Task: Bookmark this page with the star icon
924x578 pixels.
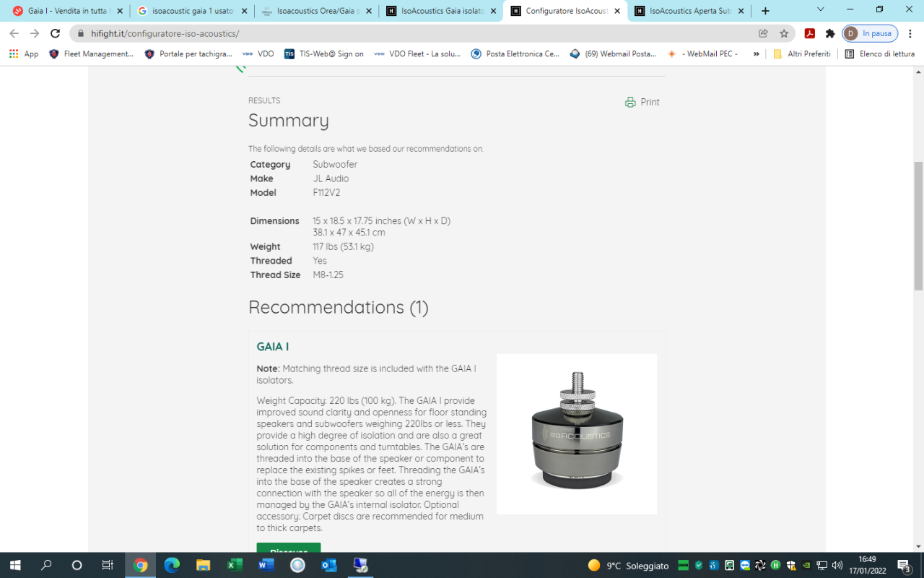Action: pos(784,33)
